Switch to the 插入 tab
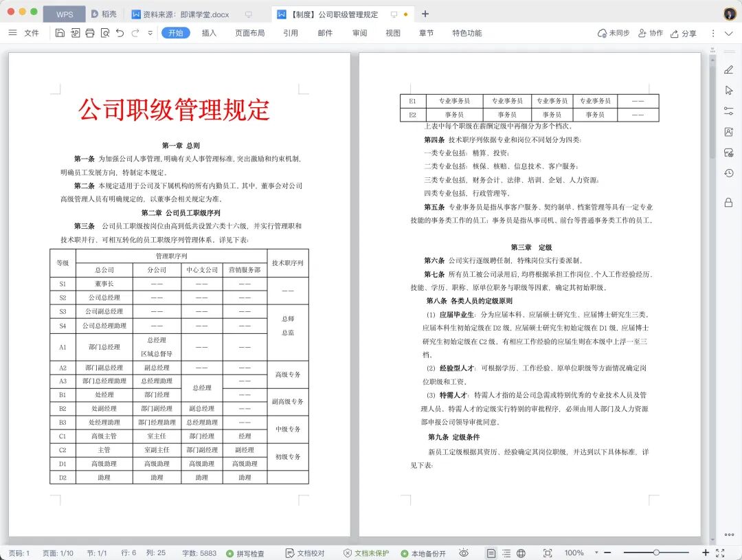Viewport: 742px width, 560px height. 209,33
